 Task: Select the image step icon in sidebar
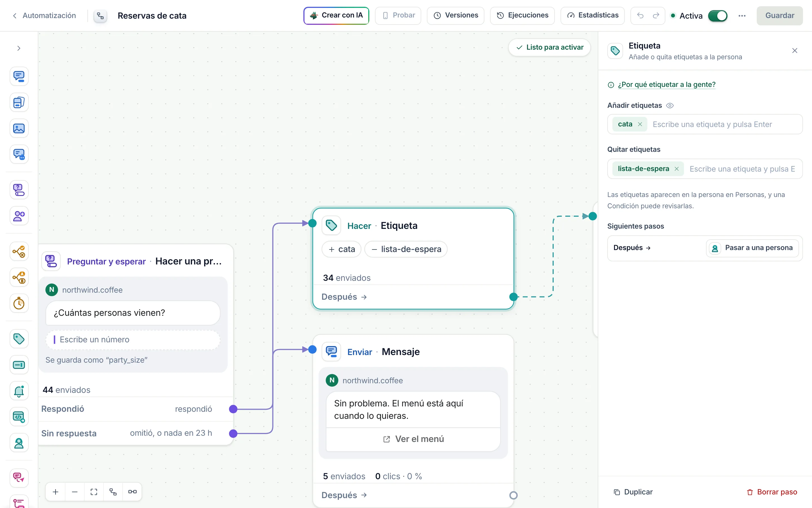(19, 128)
